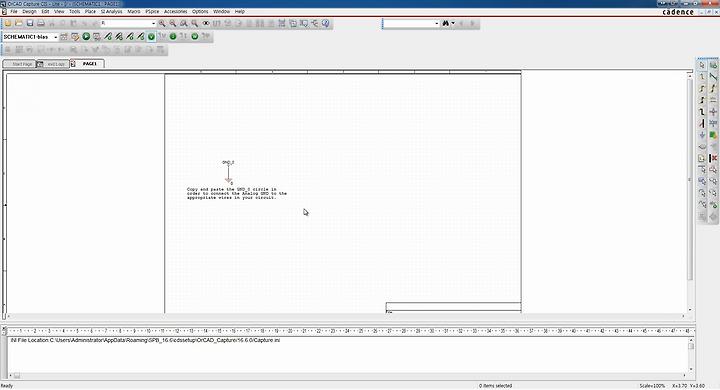Switch to the ex01.opj tab
The height and width of the screenshot is (390, 720).
click(53, 64)
